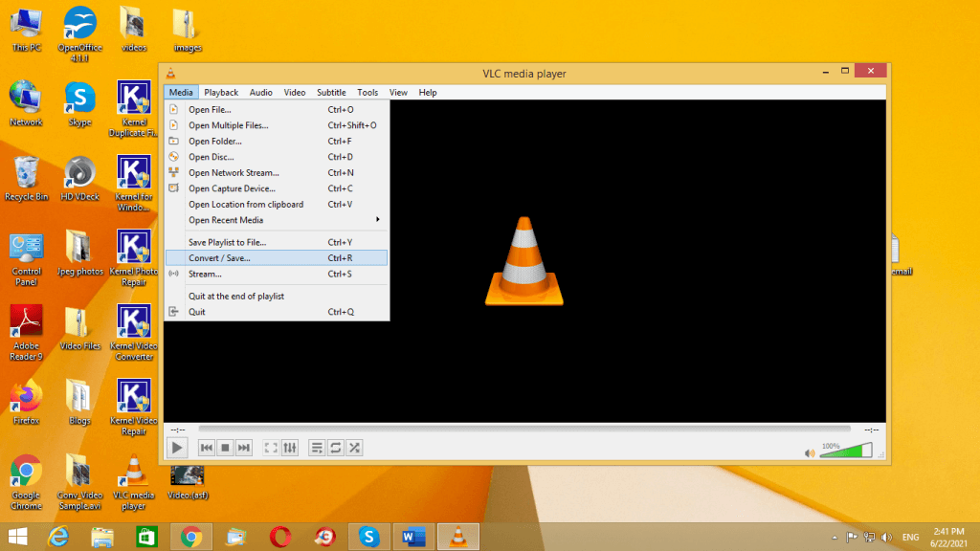Jump back using the previous media icon
Viewport: 980px width, 551px height.
207,447
